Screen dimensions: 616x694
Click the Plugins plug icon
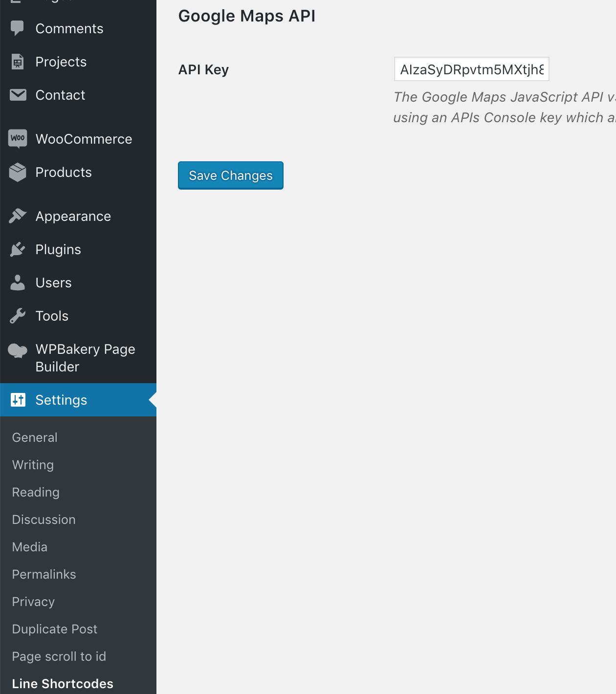click(18, 249)
